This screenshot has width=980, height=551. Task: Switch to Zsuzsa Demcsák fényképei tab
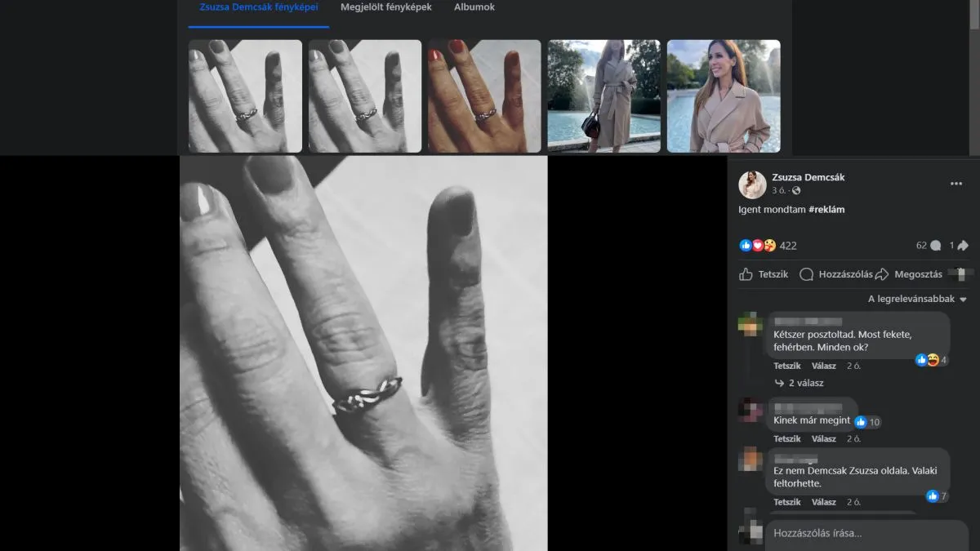258,7
